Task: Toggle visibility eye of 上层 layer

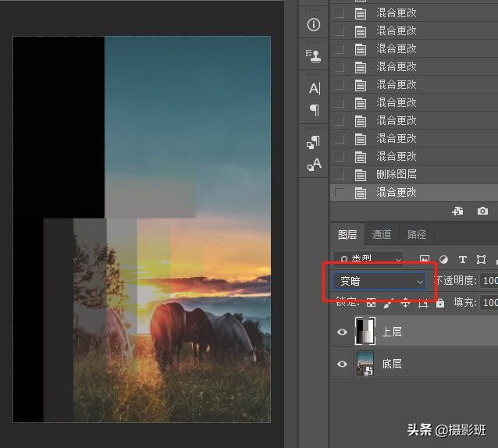Action: (x=342, y=332)
